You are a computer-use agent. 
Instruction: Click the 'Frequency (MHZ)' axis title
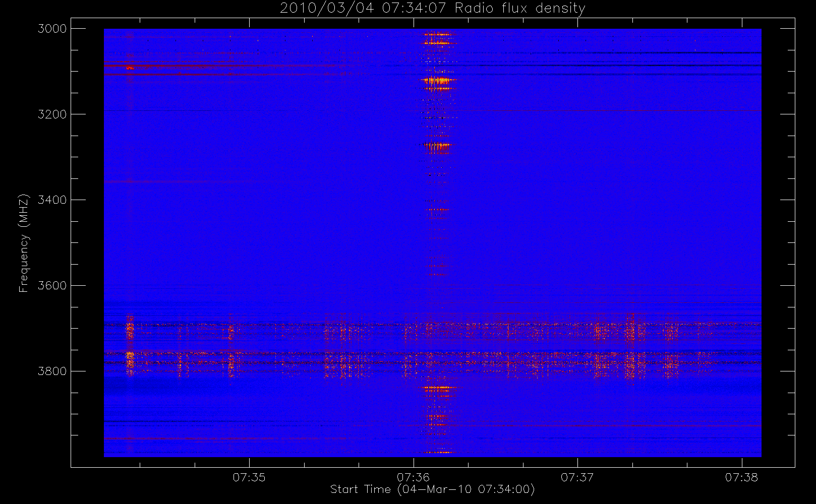(x=24, y=243)
